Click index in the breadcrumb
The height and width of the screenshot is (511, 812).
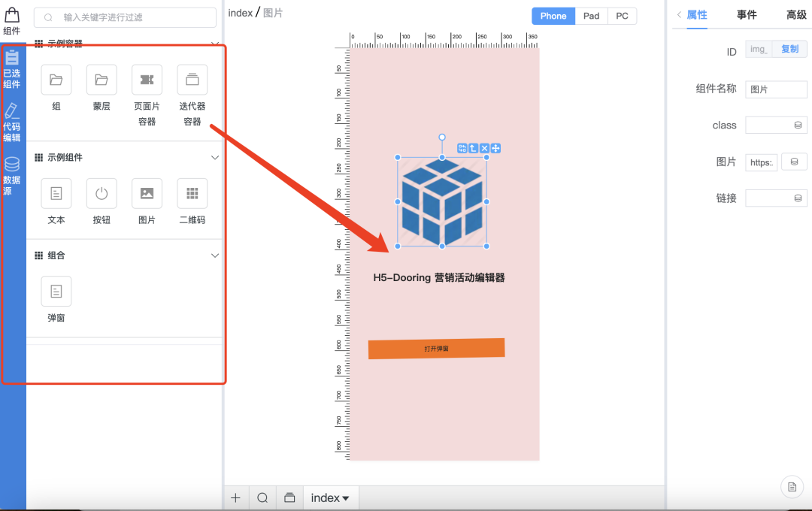241,13
